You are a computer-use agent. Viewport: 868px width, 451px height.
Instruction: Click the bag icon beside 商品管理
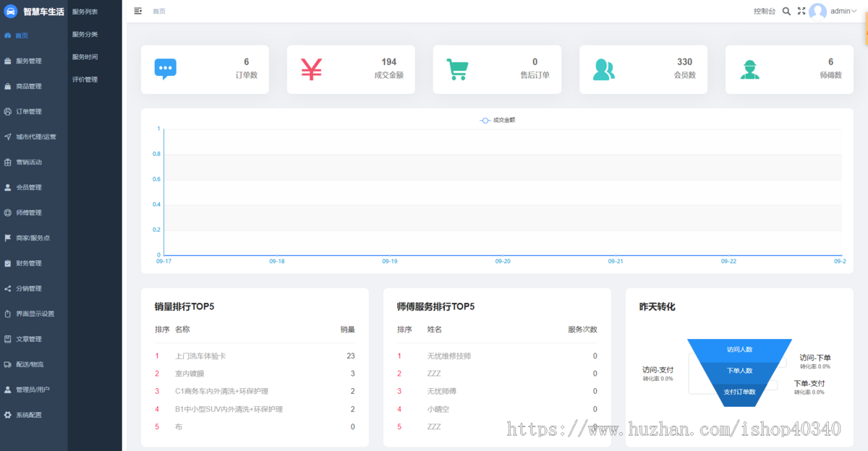8,86
